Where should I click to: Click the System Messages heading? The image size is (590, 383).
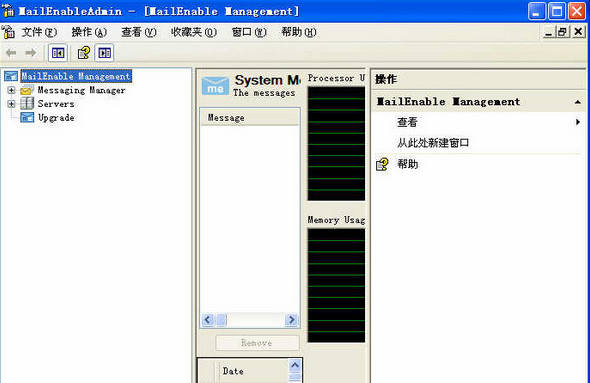tap(268, 80)
